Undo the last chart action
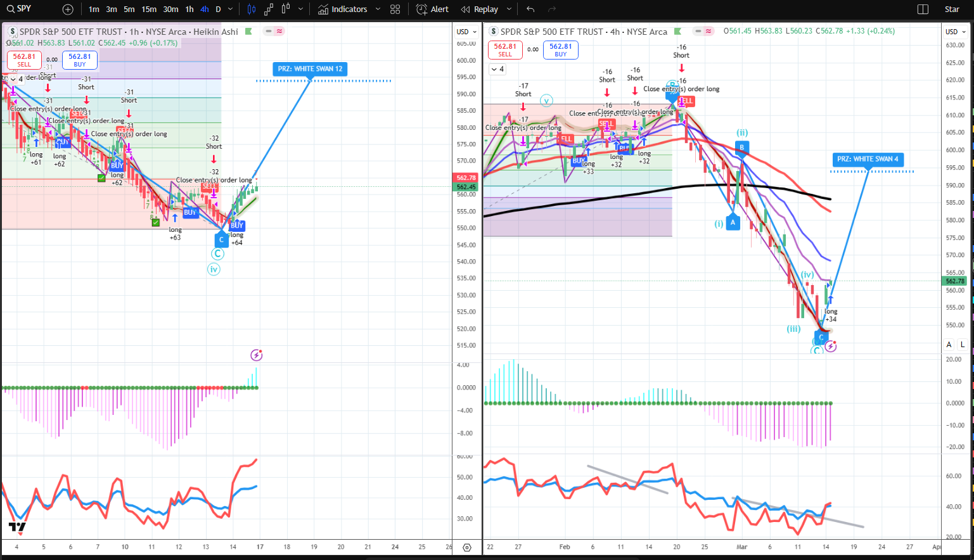 (530, 10)
